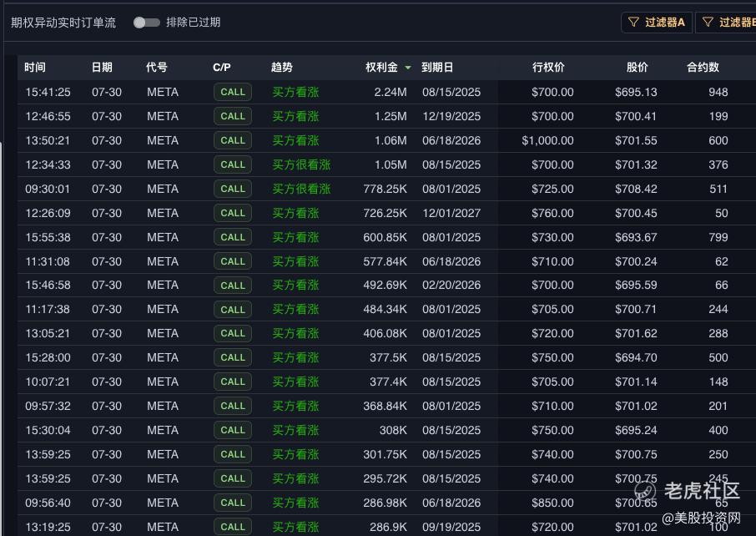Click the 行权价 column header
This screenshot has width=756, height=536.
pyautogui.click(x=548, y=67)
